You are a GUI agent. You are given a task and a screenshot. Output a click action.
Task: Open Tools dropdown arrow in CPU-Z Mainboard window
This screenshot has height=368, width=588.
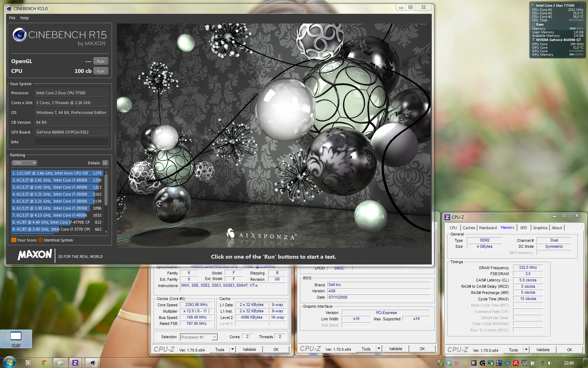pos(378,349)
